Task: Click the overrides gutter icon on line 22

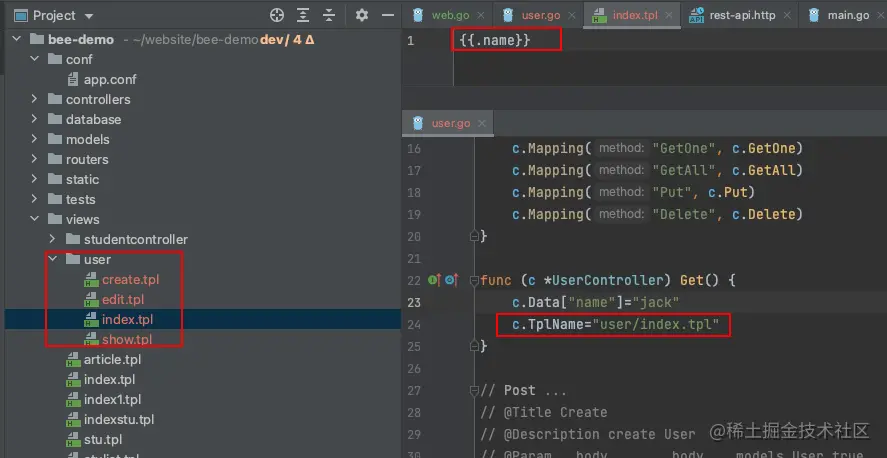Action: (x=452, y=280)
